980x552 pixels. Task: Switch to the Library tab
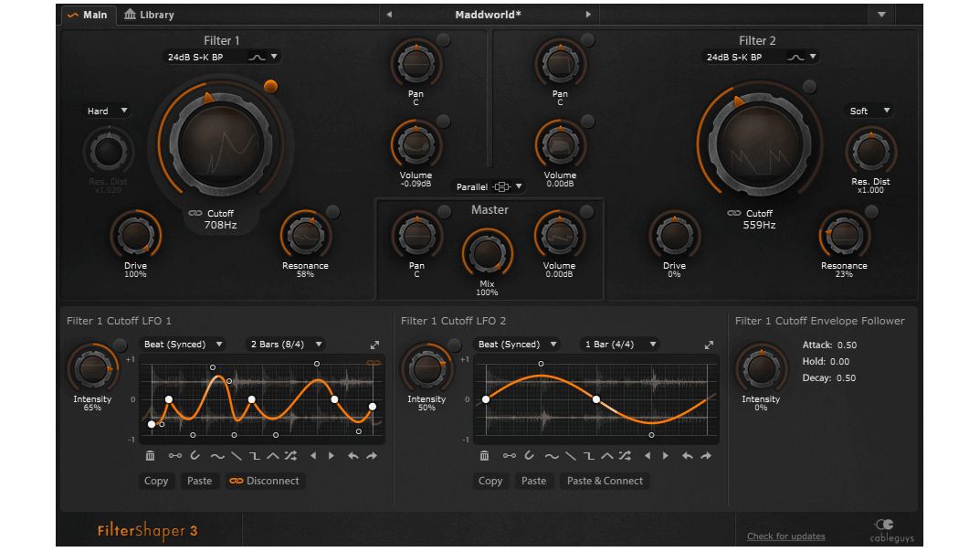[150, 15]
